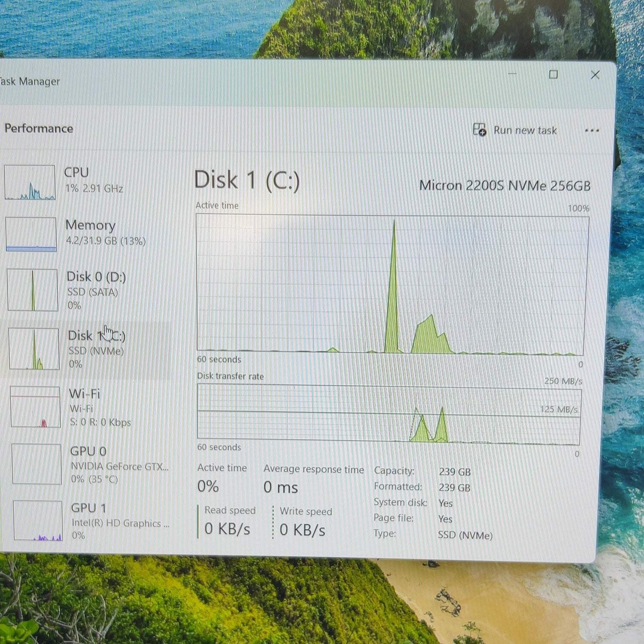Close the Task Manager window
The width and height of the screenshot is (644, 644).
[595, 75]
